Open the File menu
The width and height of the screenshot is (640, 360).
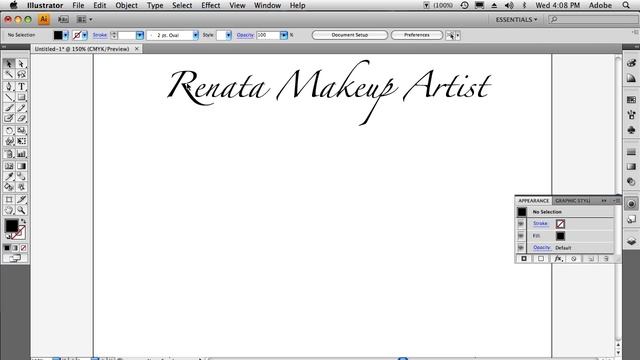click(x=78, y=5)
